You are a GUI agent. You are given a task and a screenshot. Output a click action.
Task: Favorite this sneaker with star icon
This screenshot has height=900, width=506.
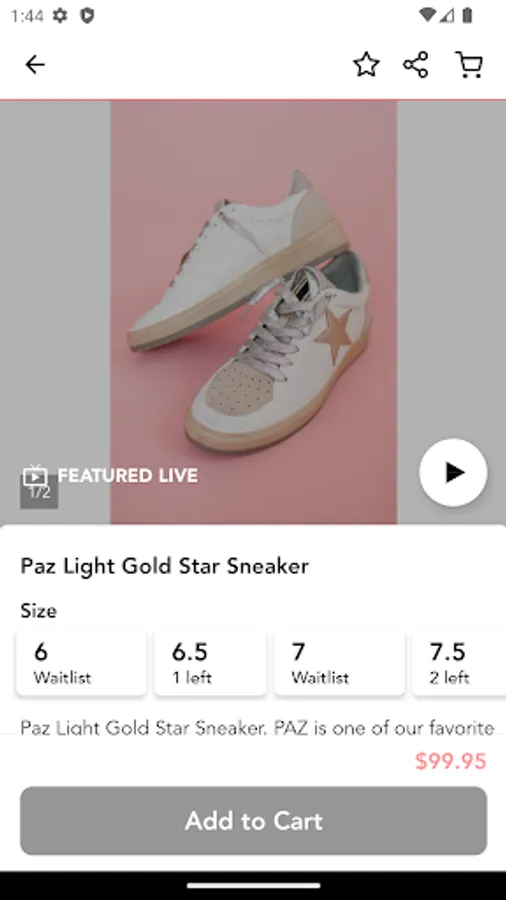[x=366, y=64]
